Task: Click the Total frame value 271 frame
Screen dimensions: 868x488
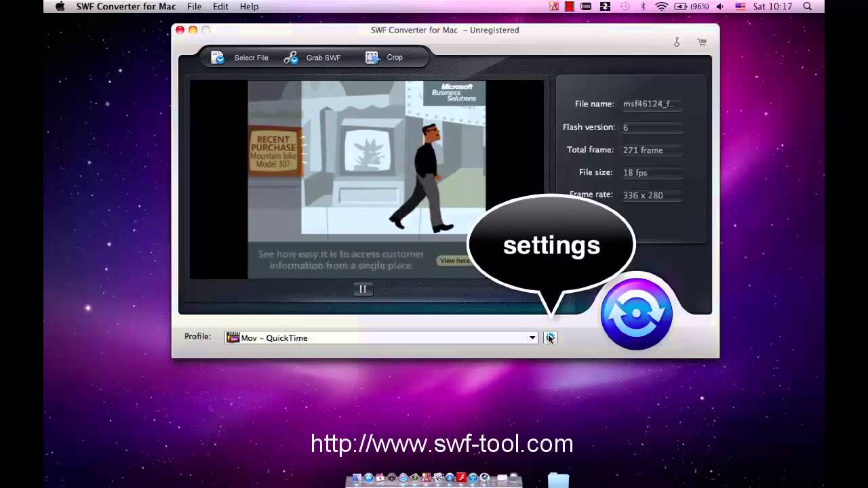Action: (x=652, y=150)
